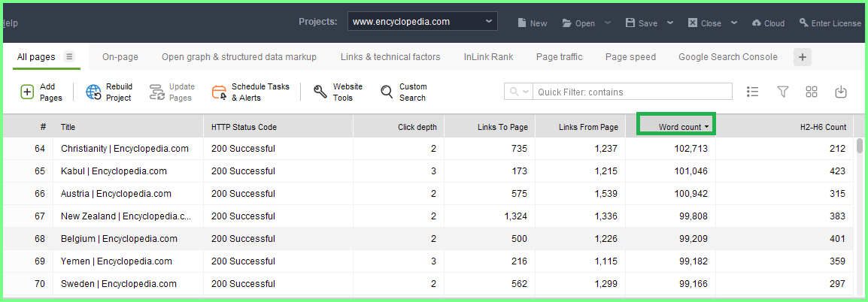Image resolution: width=868 pixels, height=302 pixels.
Task: Click the New project icon
Action: 521,23
